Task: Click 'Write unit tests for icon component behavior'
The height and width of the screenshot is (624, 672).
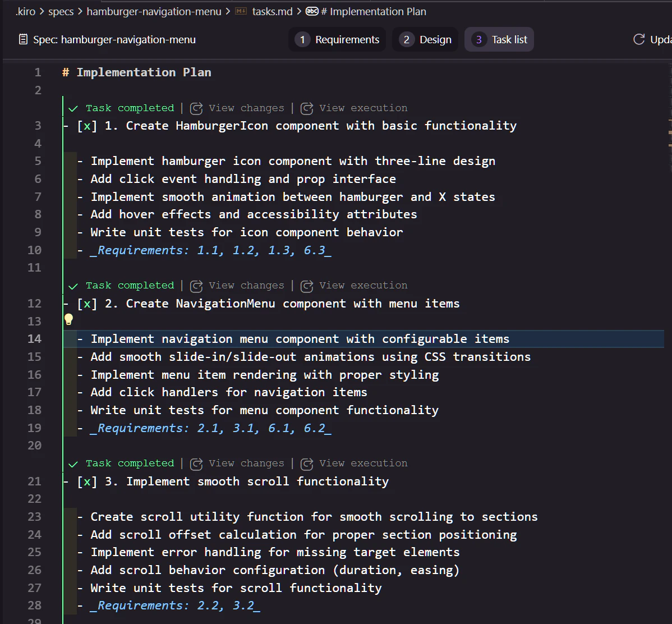Action: click(246, 232)
